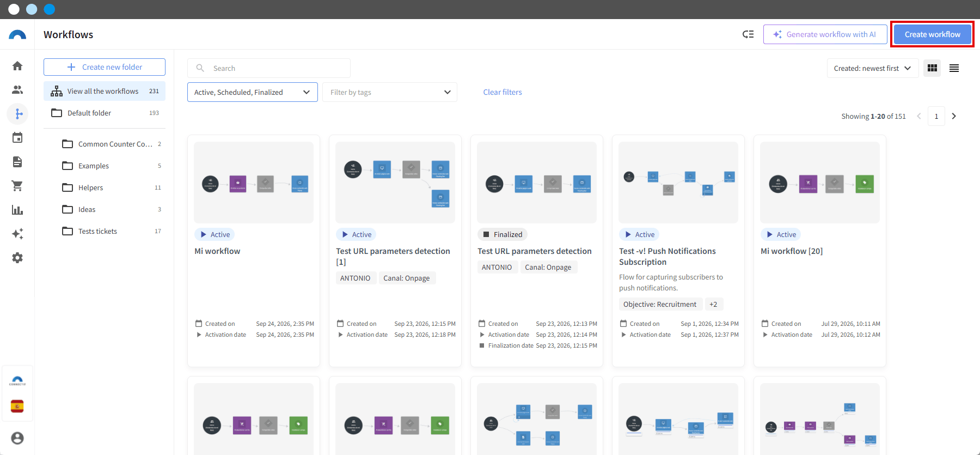Toggle the sidebar list icon in header
Viewport: 980px width, 455px height.
(x=748, y=34)
